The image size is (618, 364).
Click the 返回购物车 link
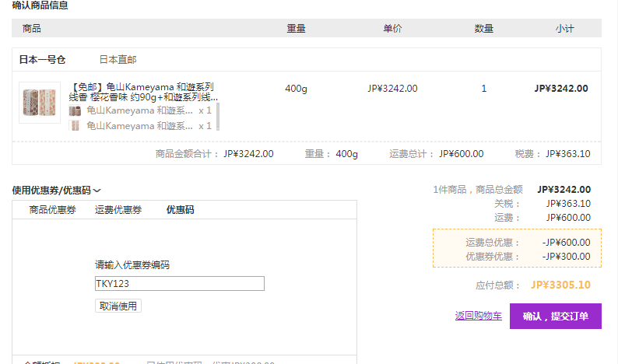(479, 316)
